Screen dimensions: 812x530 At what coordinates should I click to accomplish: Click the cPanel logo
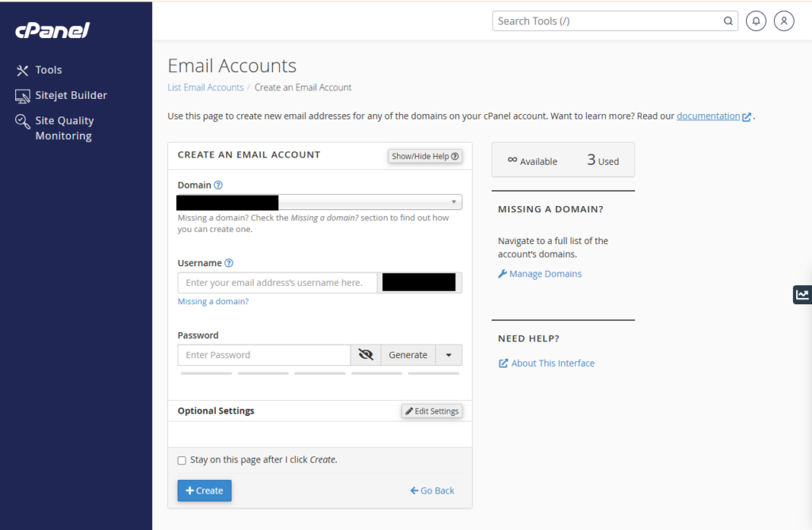52,31
